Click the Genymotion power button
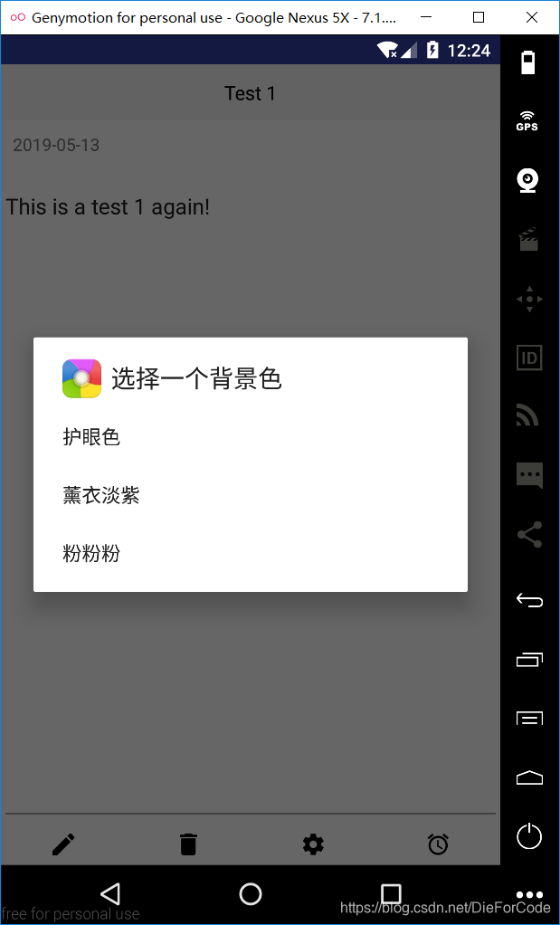The height and width of the screenshot is (925, 560). pyautogui.click(x=528, y=836)
